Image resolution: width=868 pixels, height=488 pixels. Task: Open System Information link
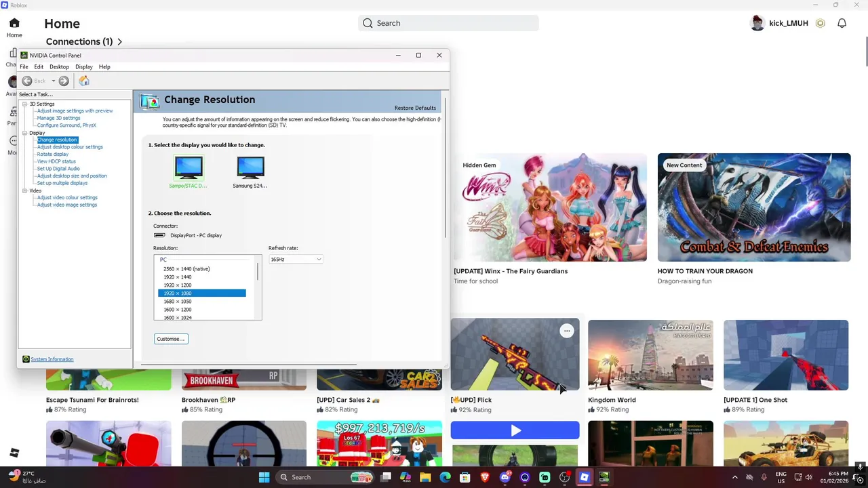point(52,359)
